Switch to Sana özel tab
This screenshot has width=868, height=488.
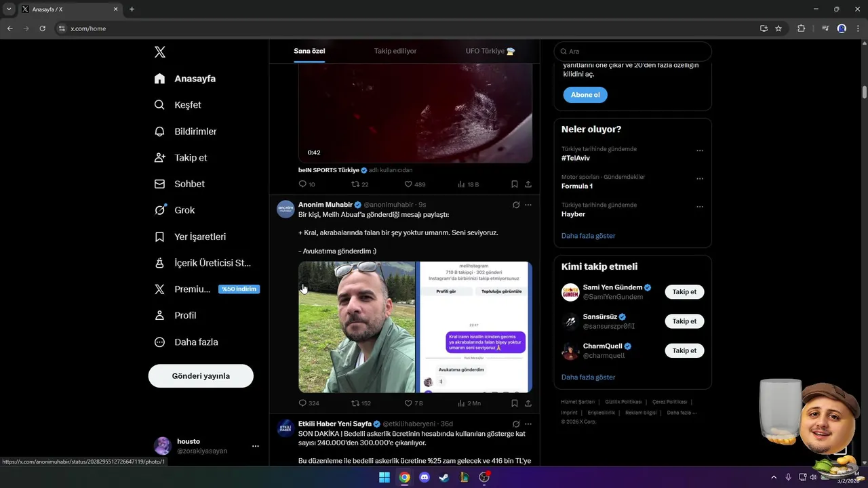click(309, 51)
